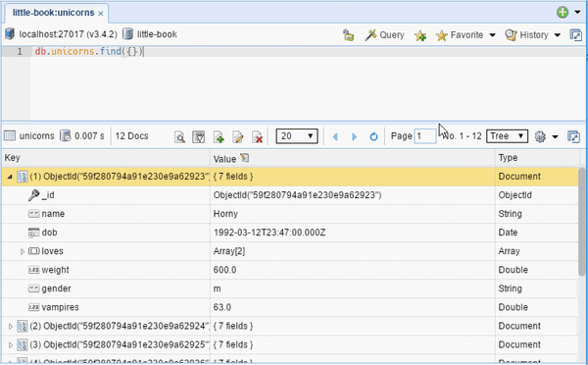Click the localhost:27017 server icon
The image size is (588, 365).
[x=10, y=34]
